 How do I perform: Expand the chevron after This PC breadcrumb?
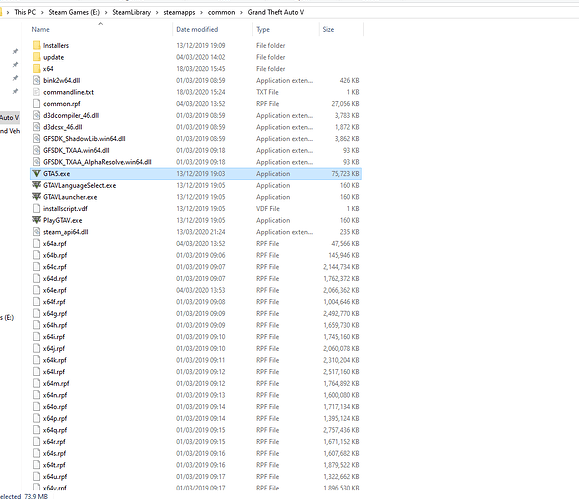(42, 13)
